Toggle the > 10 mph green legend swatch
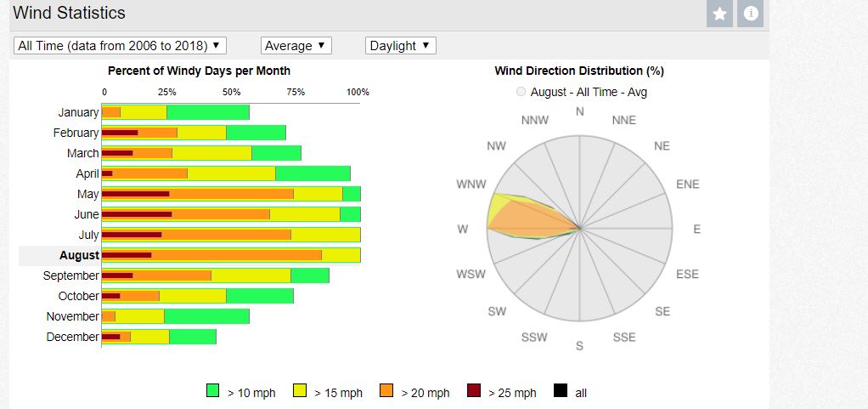This screenshot has height=409, width=868. tap(212, 390)
